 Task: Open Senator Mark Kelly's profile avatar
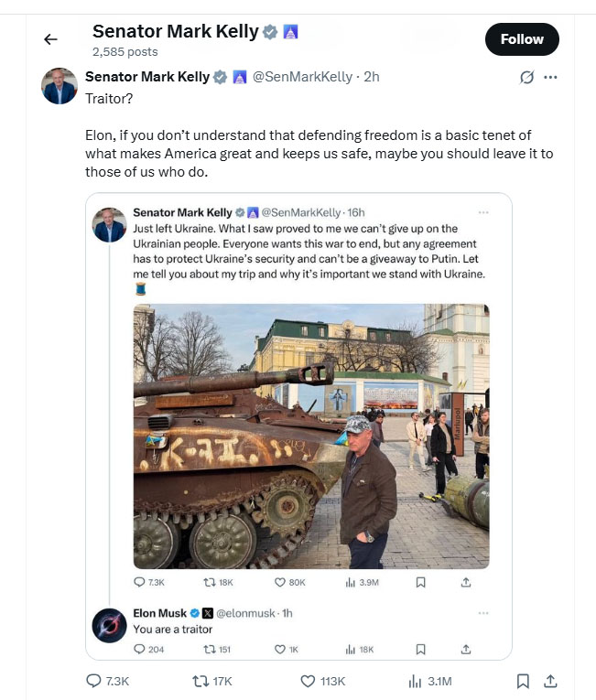(60, 86)
